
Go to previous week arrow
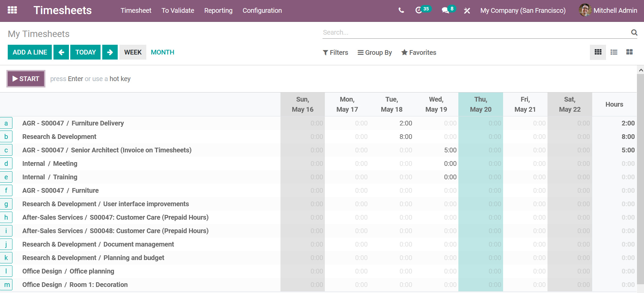pos(61,52)
